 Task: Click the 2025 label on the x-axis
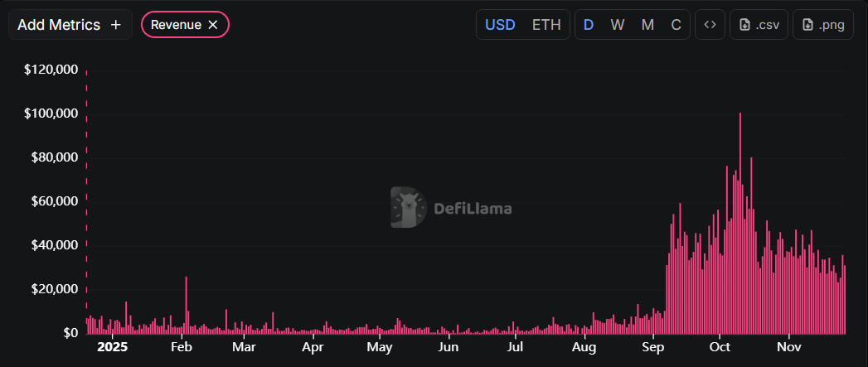click(110, 346)
